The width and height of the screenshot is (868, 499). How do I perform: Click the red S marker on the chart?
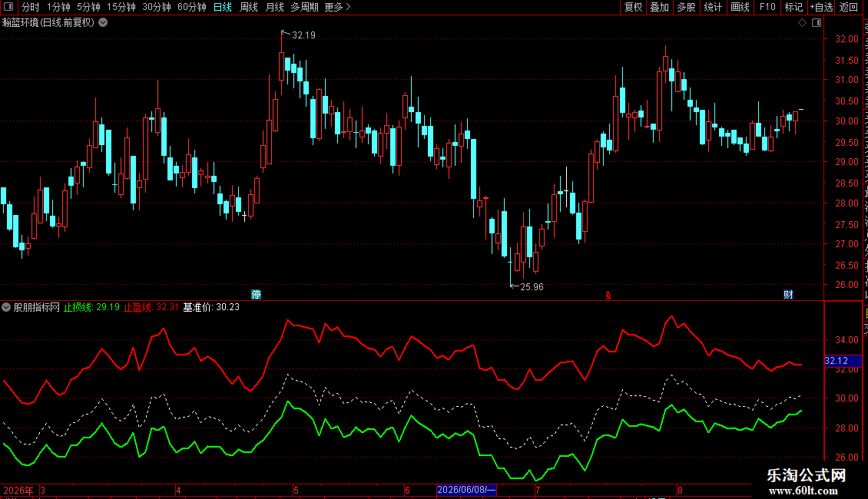[608, 296]
